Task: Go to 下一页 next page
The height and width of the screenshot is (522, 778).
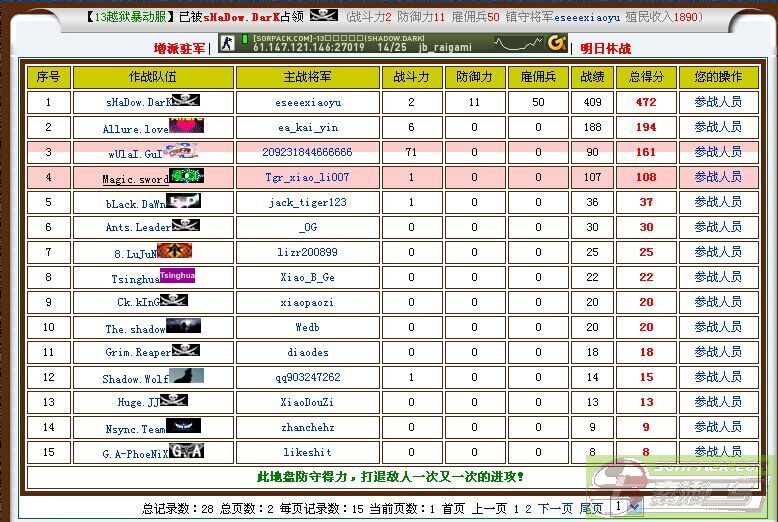Action: point(557,508)
